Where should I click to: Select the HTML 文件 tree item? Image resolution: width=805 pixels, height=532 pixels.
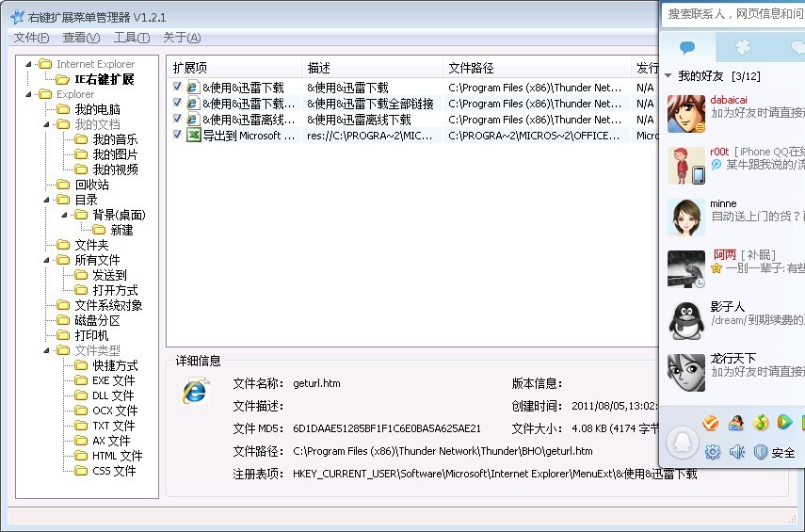point(117,456)
